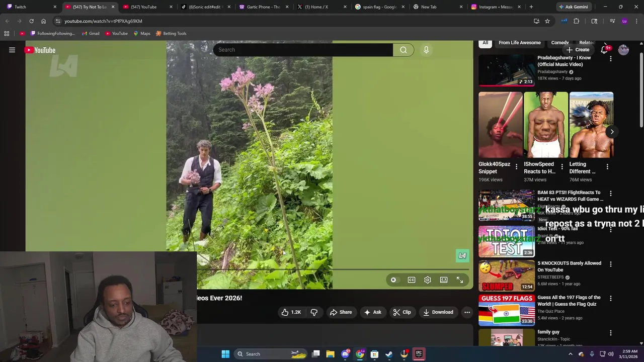Open Microsoft Store from the taskbar
644x362 pixels.
(374, 354)
